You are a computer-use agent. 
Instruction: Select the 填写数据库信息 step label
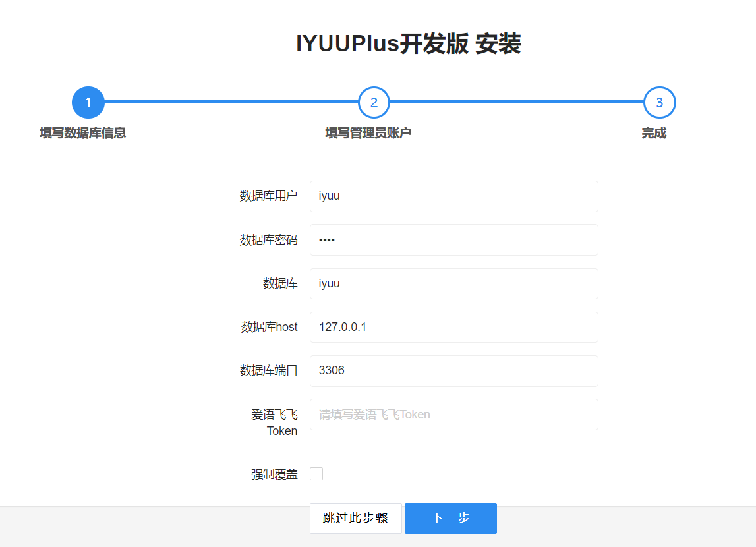[x=82, y=133]
